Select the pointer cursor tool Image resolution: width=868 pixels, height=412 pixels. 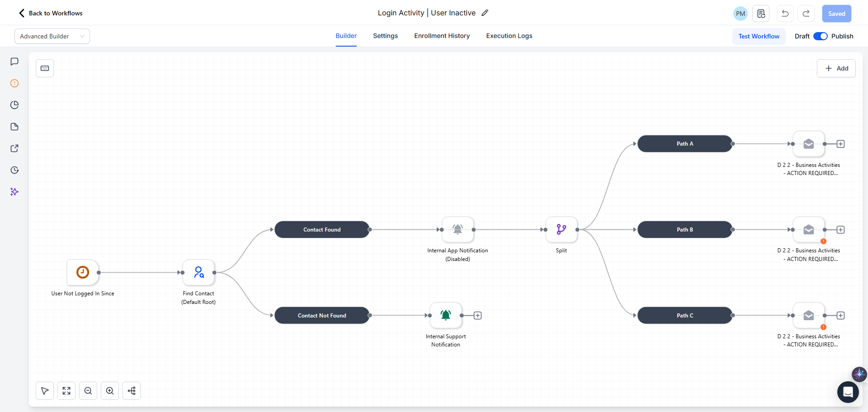coord(45,391)
